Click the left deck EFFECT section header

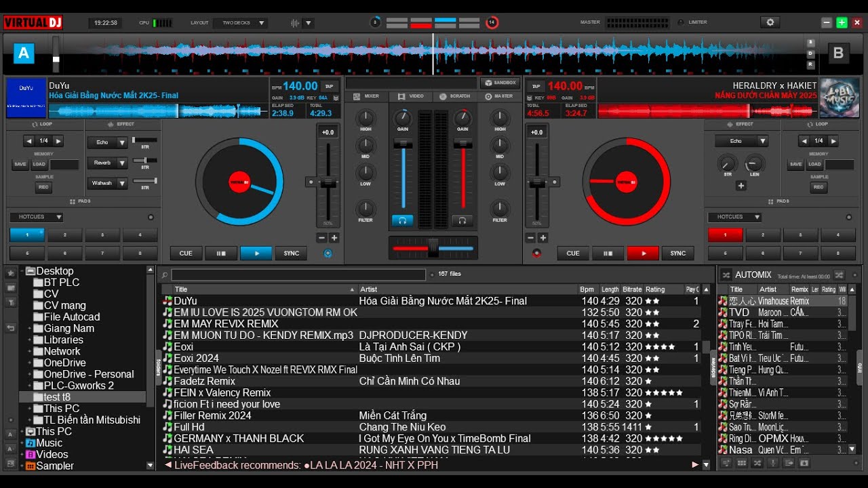(122, 125)
